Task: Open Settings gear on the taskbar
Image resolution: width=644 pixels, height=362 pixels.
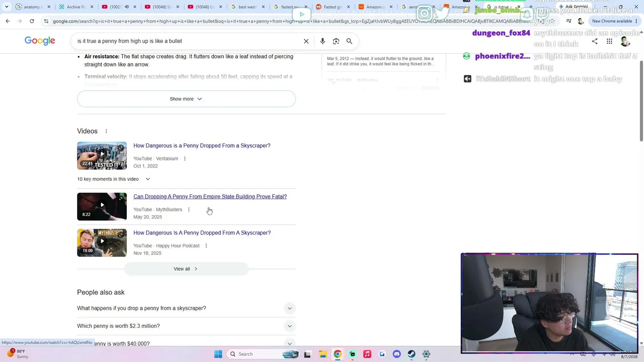Action: (x=426, y=354)
